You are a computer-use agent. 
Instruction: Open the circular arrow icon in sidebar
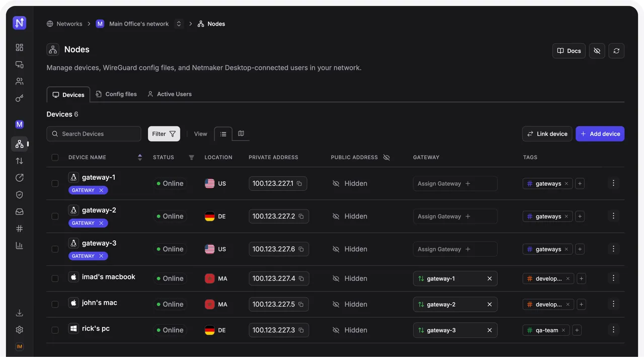(19, 178)
